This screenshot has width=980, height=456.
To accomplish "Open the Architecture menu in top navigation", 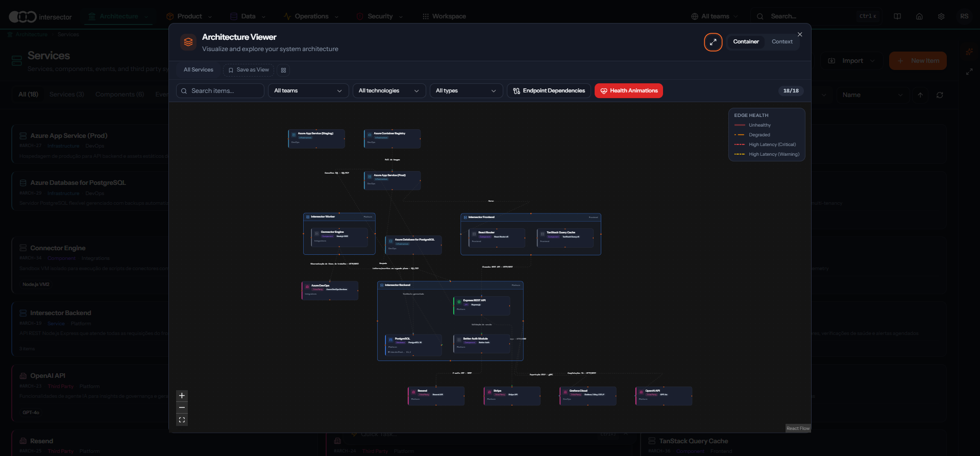I will pos(119,16).
